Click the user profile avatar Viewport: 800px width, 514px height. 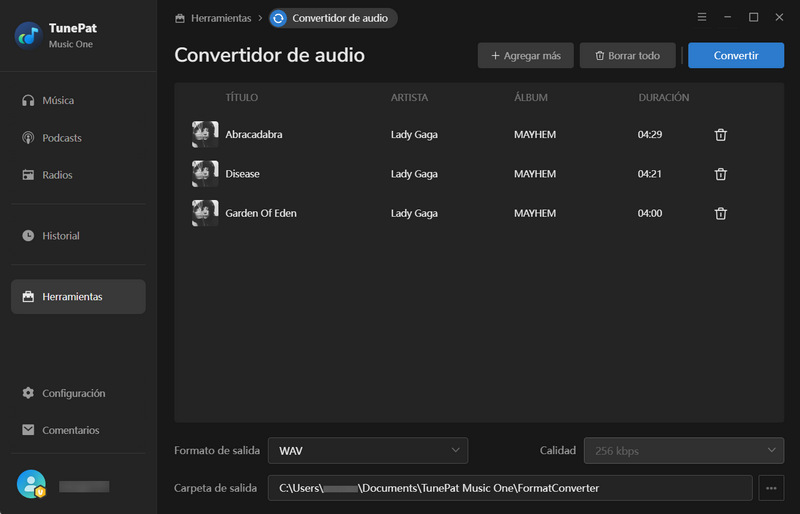31,484
